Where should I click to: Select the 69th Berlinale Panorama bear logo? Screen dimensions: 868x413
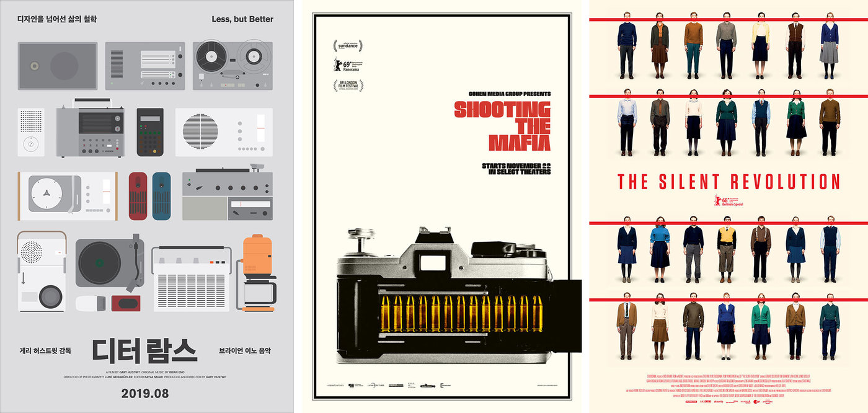click(x=348, y=66)
